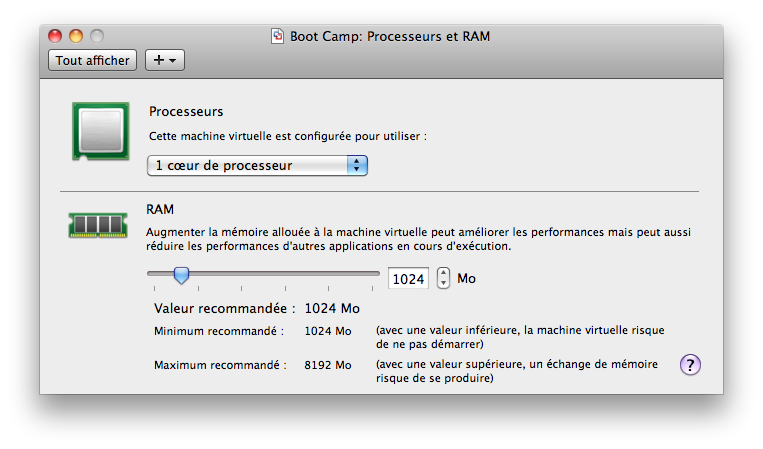The height and width of the screenshot is (449, 763).
Task: Click the Tout afficher button
Action: coord(92,60)
